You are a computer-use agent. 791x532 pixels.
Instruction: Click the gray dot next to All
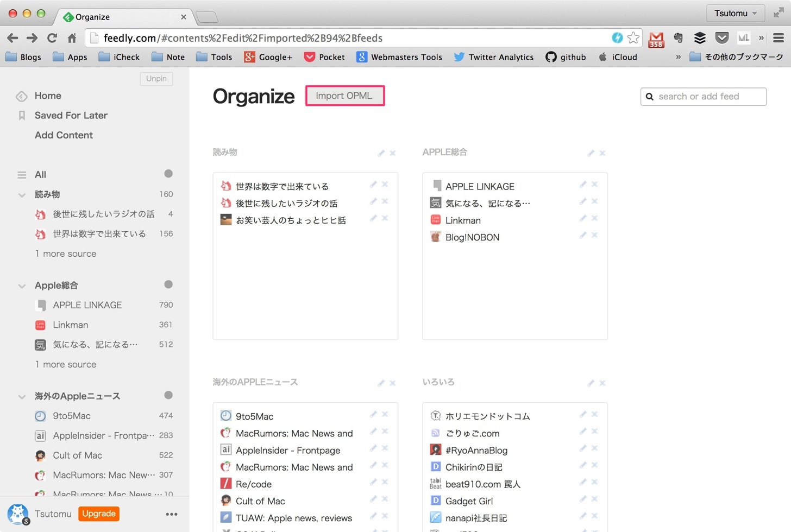168,174
